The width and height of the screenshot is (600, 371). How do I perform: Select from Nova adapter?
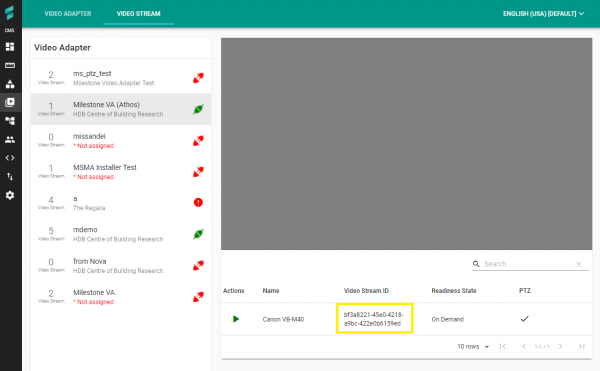(x=121, y=265)
